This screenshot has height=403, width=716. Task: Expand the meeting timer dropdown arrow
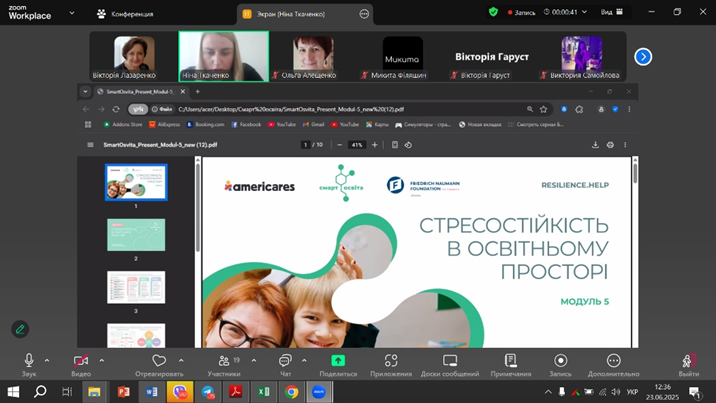click(x=584, y=12)
